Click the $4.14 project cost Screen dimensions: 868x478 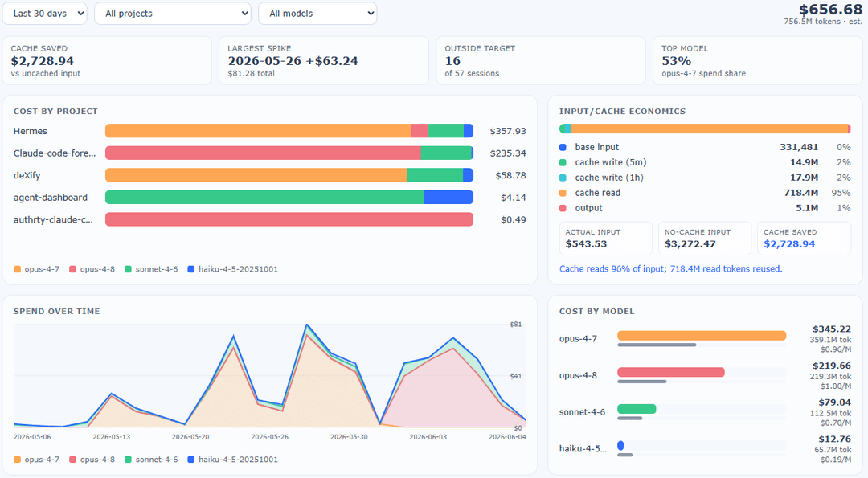(x=513, y=198)
